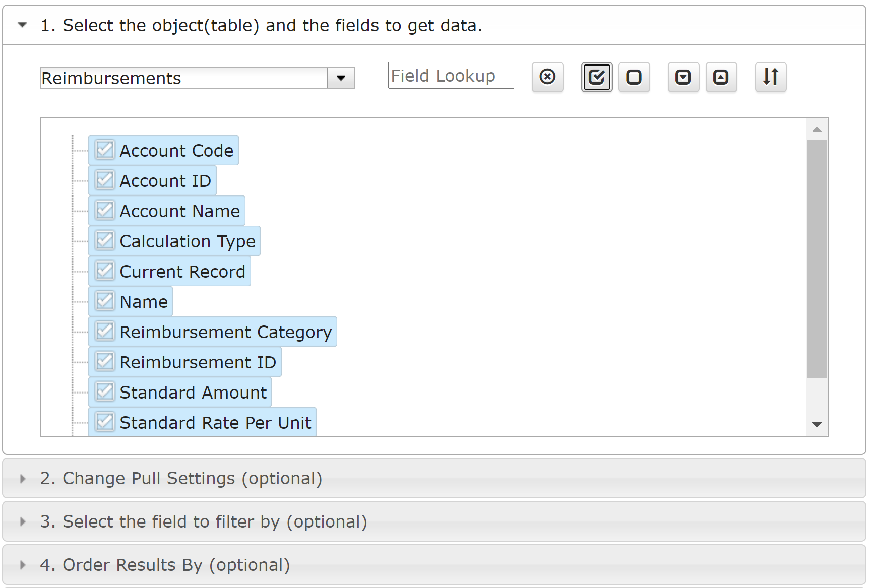
Task: Select the Current Record field label
Action: [182, 272]
